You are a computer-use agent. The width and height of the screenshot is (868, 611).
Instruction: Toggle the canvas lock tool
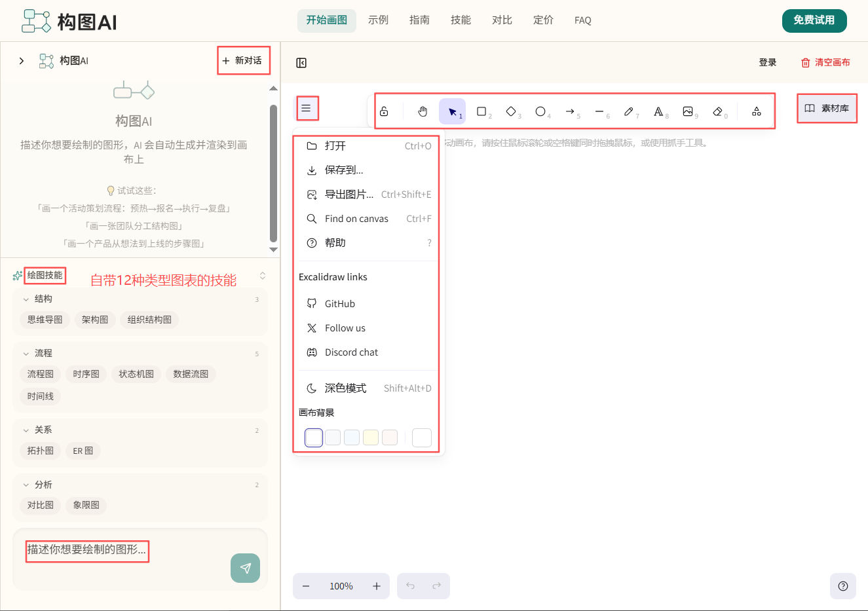[x=384, y=111]
